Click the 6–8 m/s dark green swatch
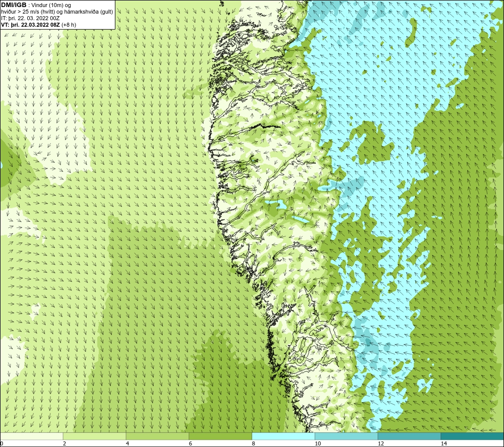 pos(221,436)
